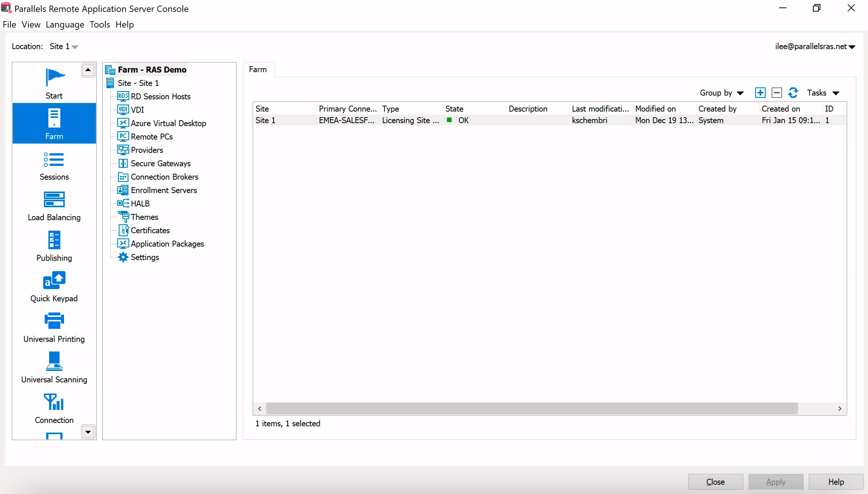Sort by the Type column header
868x494 pixels.
411,109
